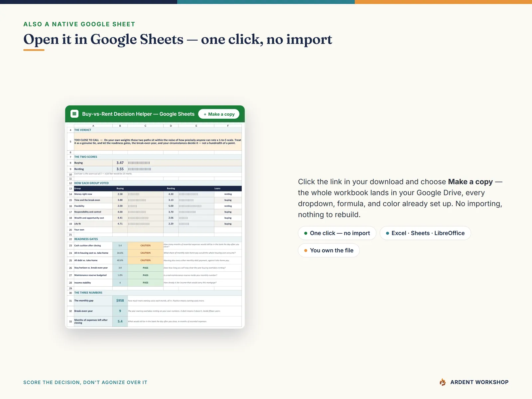
Task: Click the 5.00 renting value for Flexibility
Action: (x=171, y=206)
